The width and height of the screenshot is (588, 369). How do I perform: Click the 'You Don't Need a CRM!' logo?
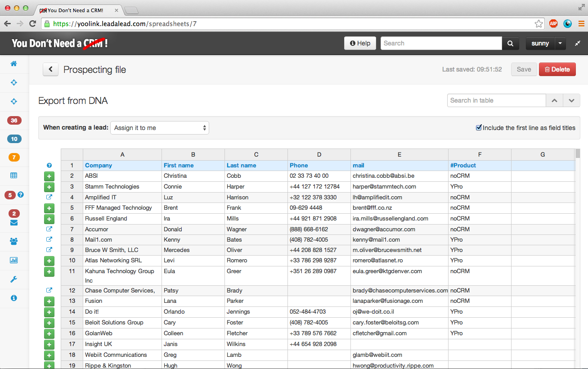(x=59, y=43)
